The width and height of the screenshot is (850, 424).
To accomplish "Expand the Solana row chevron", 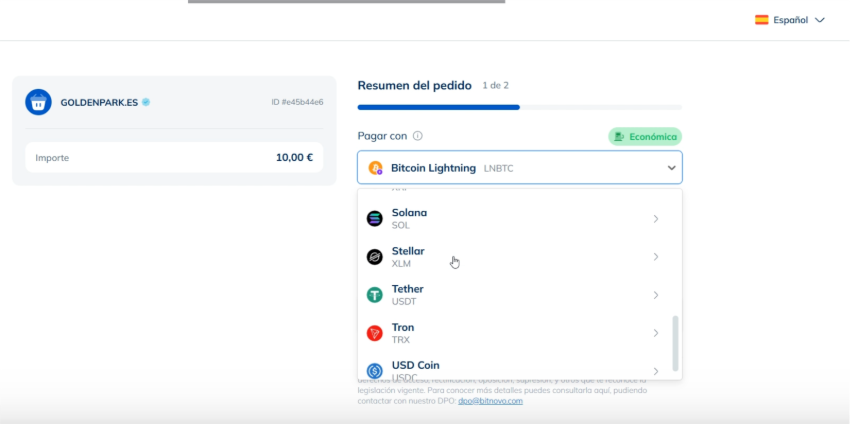I will coord(656,219).
